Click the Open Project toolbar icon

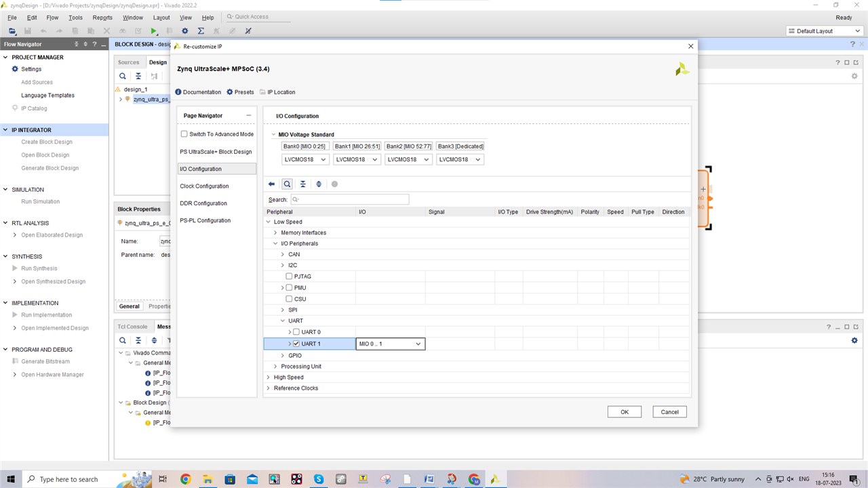point(12,31)
